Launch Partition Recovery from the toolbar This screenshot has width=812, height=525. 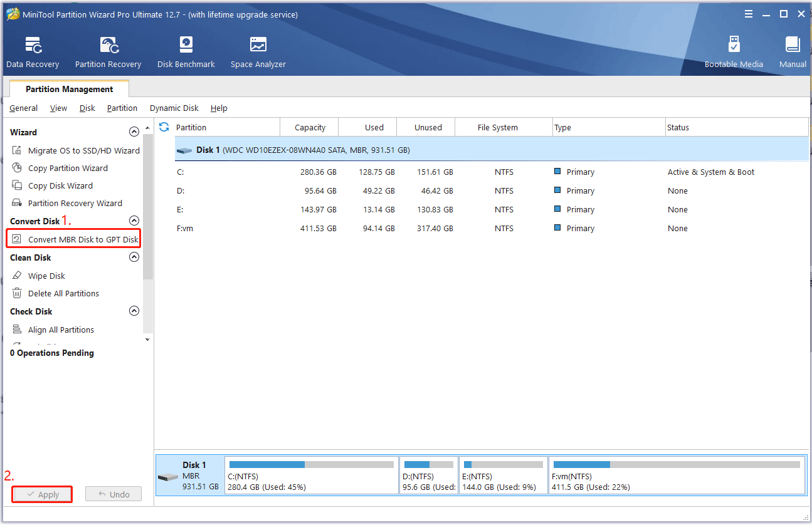coord(108,53)
